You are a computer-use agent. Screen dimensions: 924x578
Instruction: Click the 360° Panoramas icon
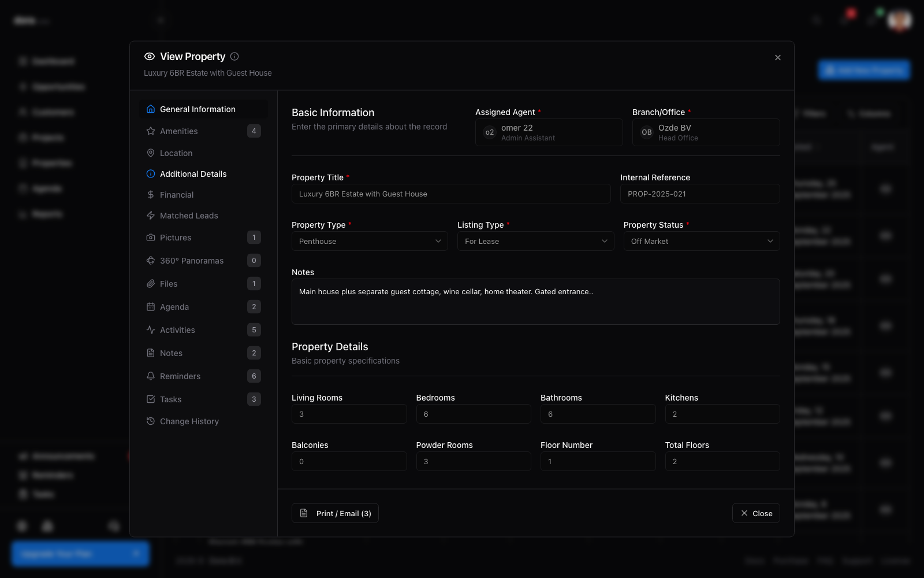coord(151,261)
